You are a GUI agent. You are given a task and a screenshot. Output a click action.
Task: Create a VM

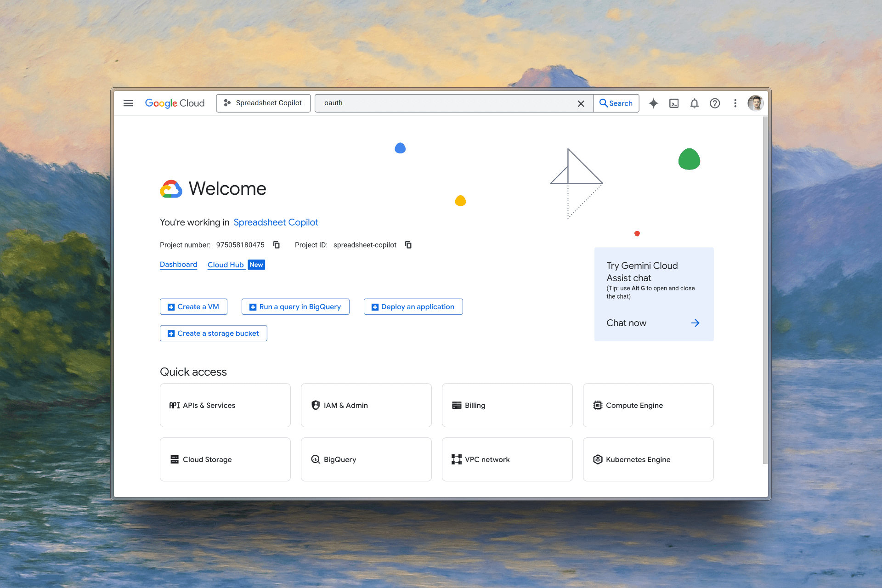pyautogui.click(x=193, y=306)
